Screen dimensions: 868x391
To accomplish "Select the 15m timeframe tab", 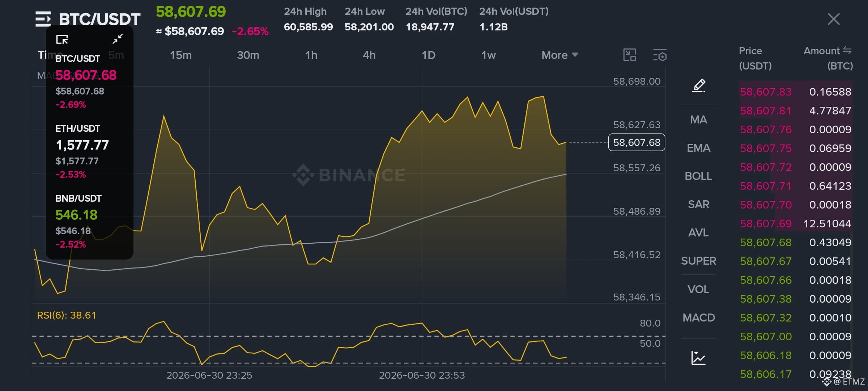I will point(181,55).
